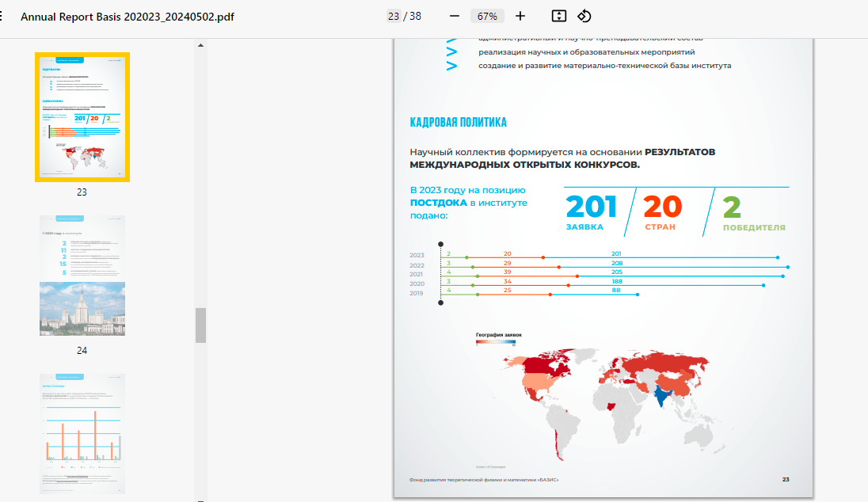Open the page 24 thumbnail
The width and height of the screenshot is (868, 502).
82,276
